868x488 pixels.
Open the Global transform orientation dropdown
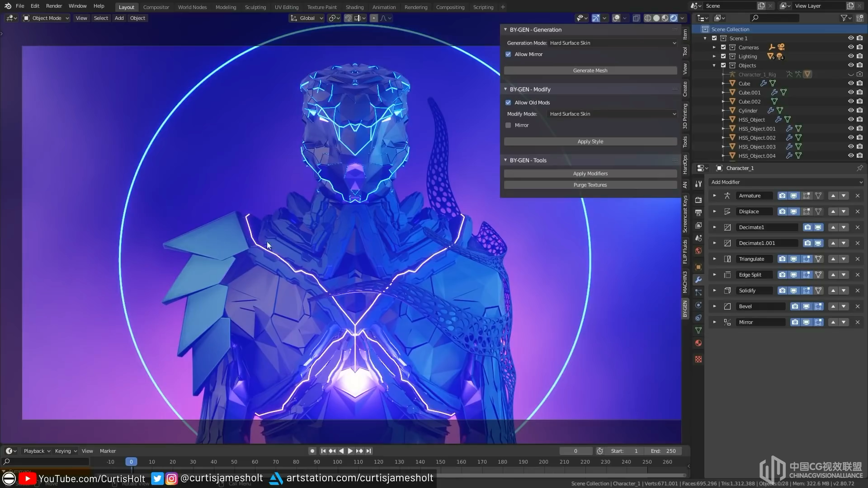[x=307, y=18]
